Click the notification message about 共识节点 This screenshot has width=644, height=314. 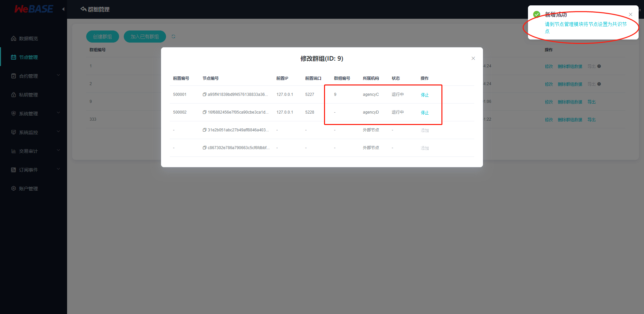[x=586, y=27]
